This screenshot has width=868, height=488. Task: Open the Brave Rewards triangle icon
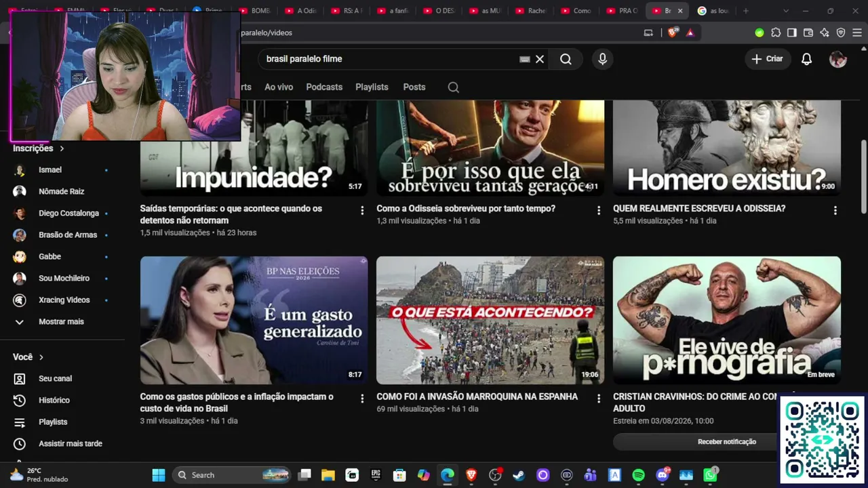coord(690,33)
